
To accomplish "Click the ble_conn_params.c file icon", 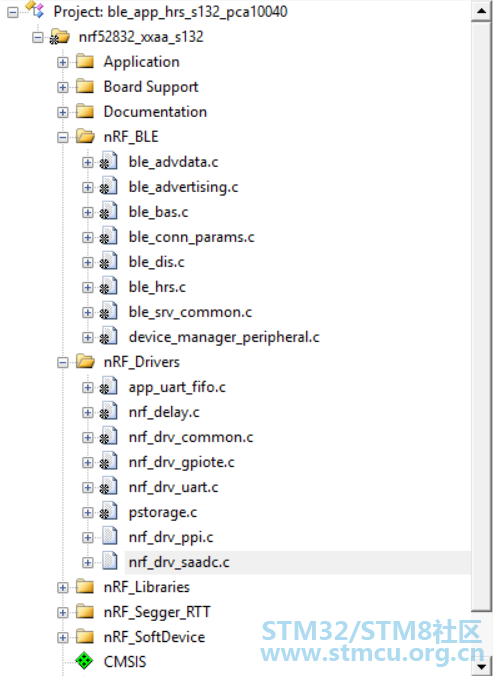I will pos(109,236).
